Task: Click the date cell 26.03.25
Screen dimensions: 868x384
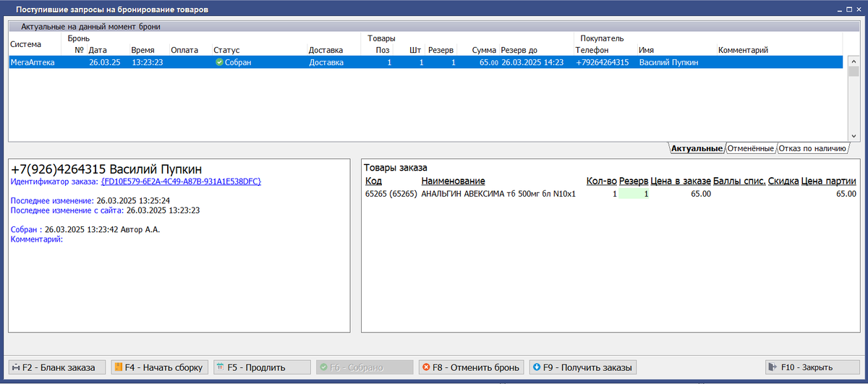Action: click(104, 63)
